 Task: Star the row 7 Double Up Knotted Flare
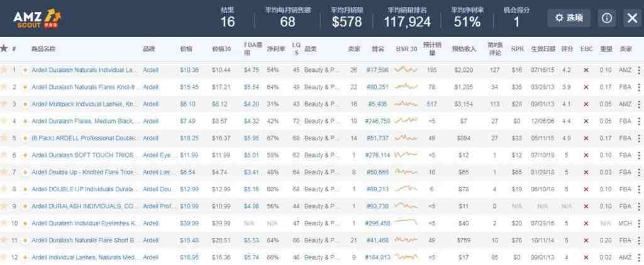(4, 172)
